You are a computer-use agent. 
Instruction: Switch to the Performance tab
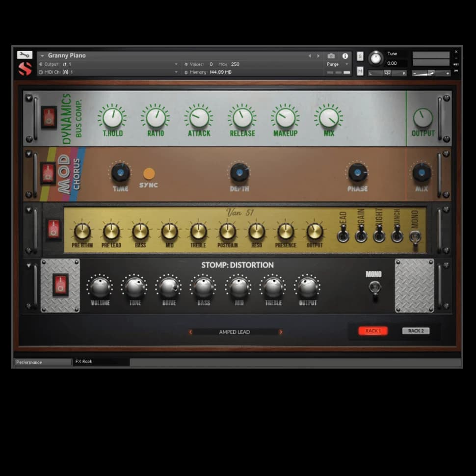[x=42, y=362]
